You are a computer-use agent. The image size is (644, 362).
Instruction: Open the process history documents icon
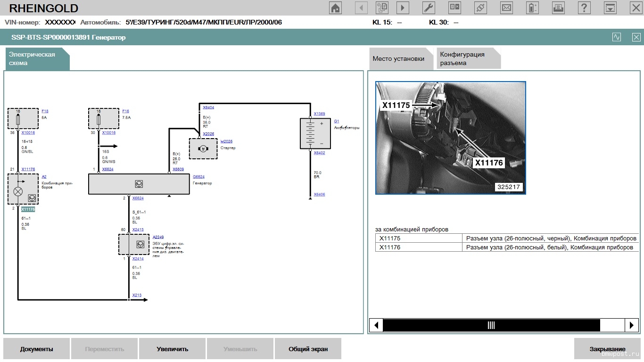[x=382, y=8]
